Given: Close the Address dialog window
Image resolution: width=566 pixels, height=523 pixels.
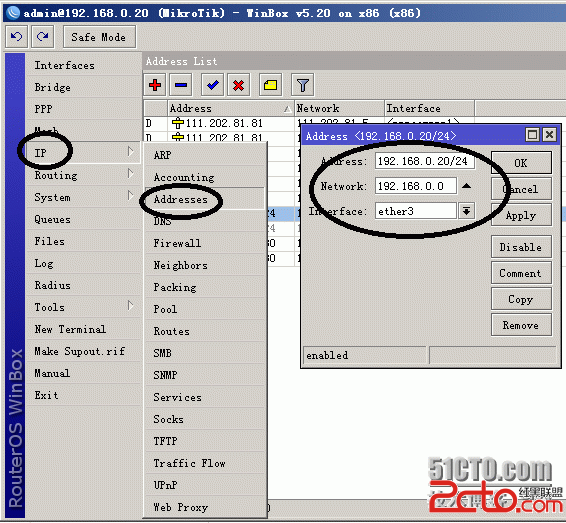Looking at the screenshot, I should 549,135.
